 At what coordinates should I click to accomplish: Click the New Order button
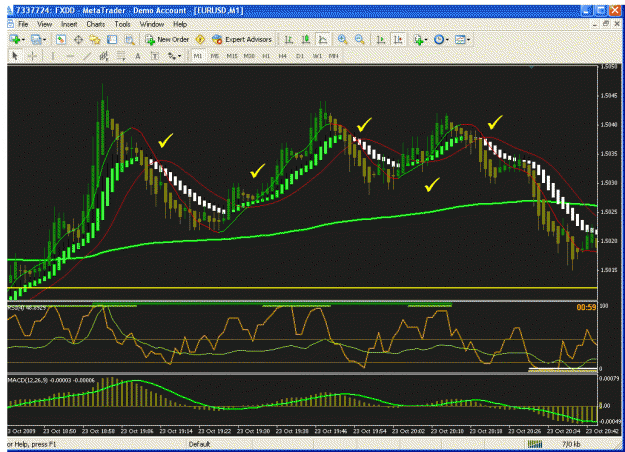(167, 39)
